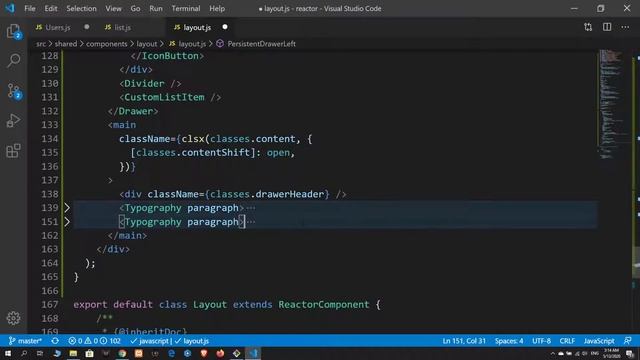This screenshot has width=640, height=360.
Task: Open the Problems panel via errors and warnings count
Action: (x=94, y=341)
